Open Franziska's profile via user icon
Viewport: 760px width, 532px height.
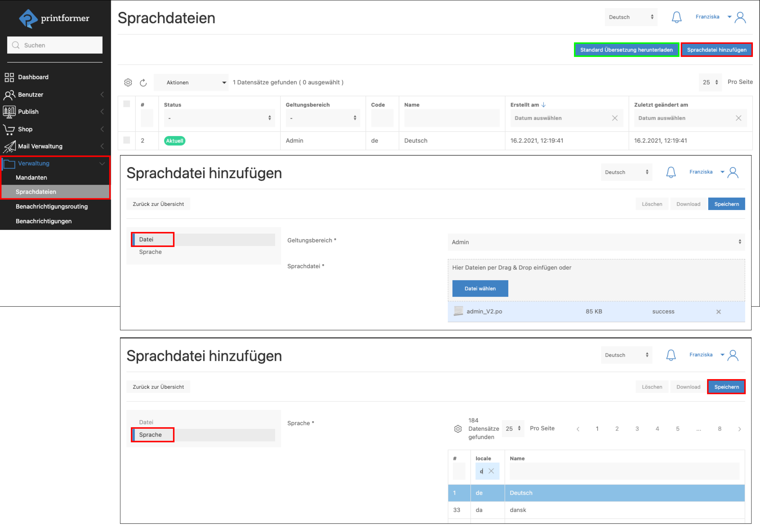(740, 18)
